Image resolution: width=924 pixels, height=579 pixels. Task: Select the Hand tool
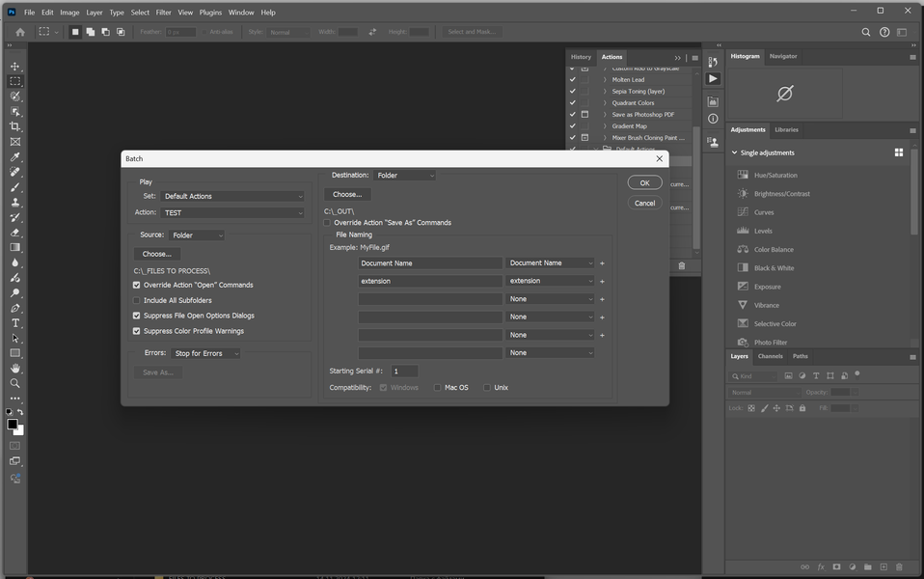coord(15,368)
